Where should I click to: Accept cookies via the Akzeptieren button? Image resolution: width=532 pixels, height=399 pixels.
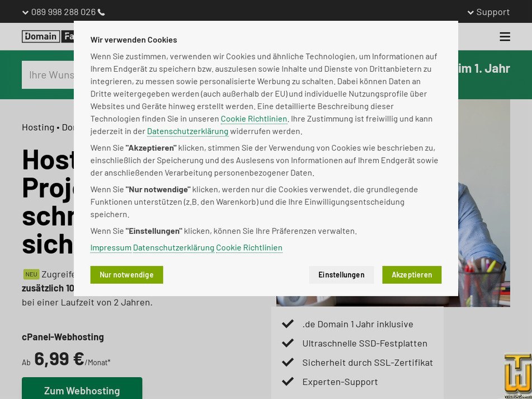(412, 274)
